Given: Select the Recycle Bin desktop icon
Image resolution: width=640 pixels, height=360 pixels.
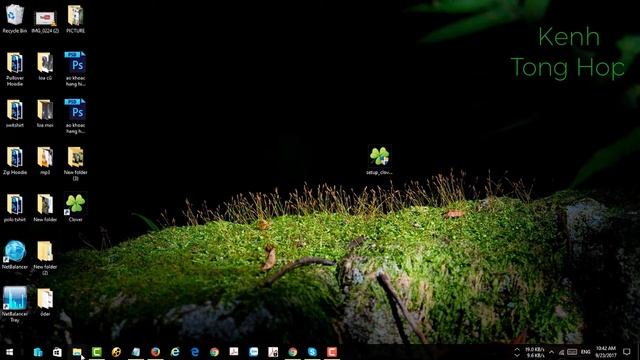Looking at the screenshot, I should [x=15, y=19].
